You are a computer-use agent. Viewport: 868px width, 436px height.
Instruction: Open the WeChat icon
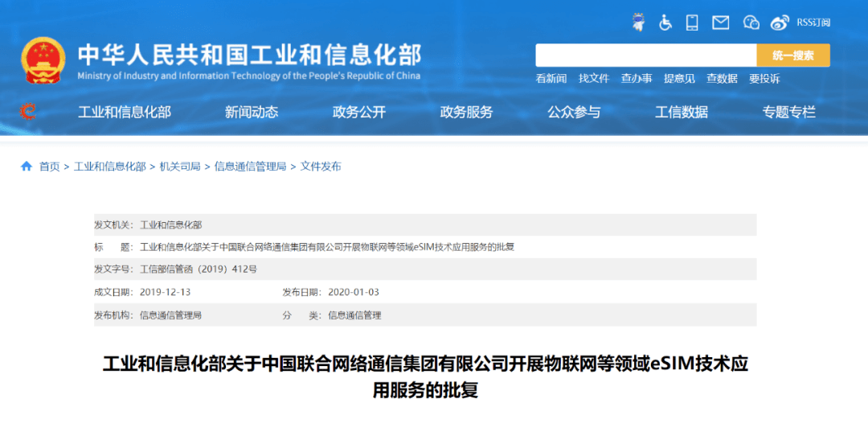pos(751,23)
